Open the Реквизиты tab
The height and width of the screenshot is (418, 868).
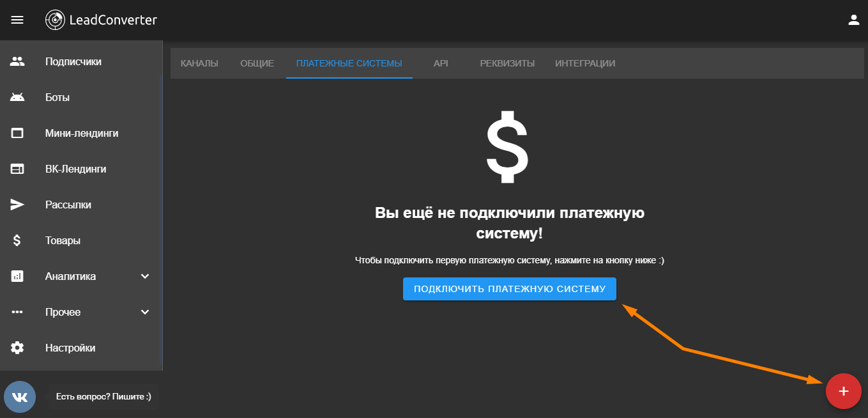(x=507, y=63)
